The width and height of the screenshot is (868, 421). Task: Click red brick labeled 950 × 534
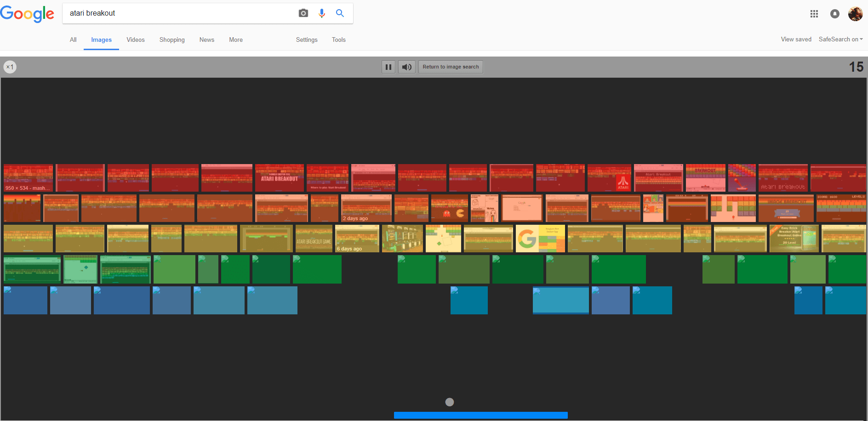28,178
